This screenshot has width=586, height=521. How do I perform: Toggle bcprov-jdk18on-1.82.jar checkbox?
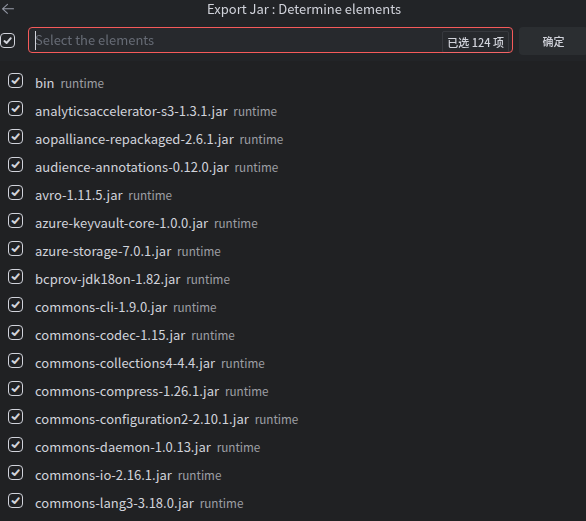[x=16, y=277]
